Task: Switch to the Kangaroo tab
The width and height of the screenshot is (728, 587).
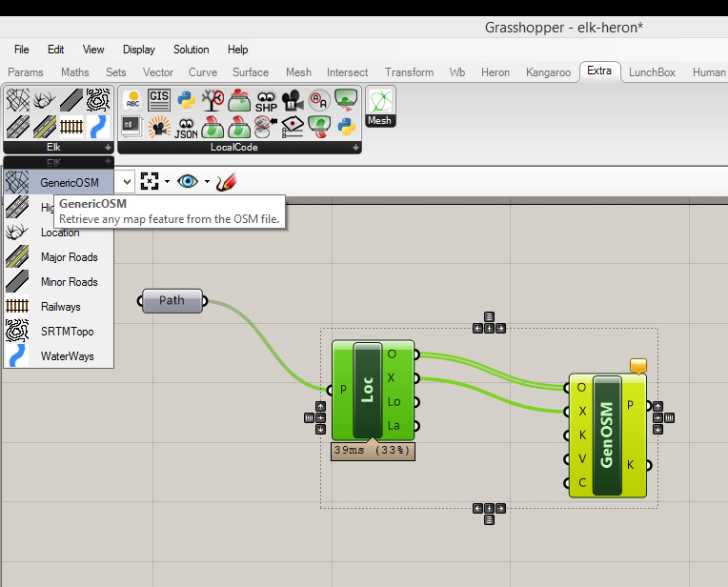Action: (548, 72)
